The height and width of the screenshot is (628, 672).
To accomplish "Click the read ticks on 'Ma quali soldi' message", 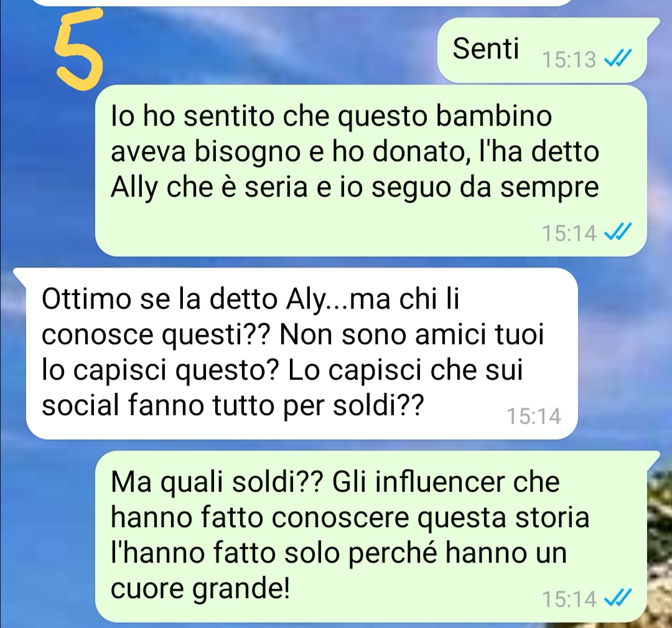I will (x=618, y=598).
